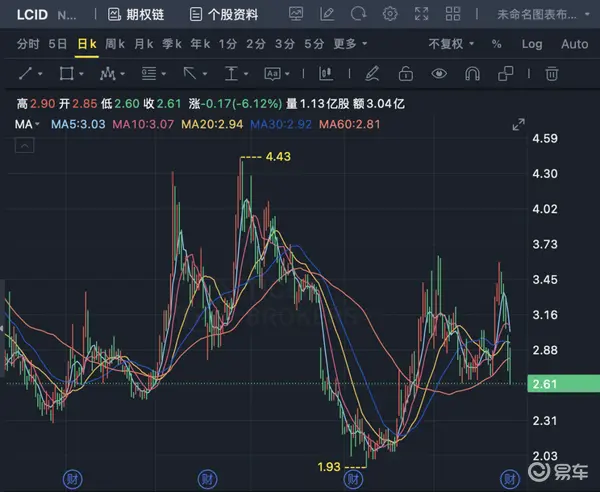The height and width of the screenshot is (492, 600).
Task: Select the 周k weekly candle tab
Action: [115, 44]
